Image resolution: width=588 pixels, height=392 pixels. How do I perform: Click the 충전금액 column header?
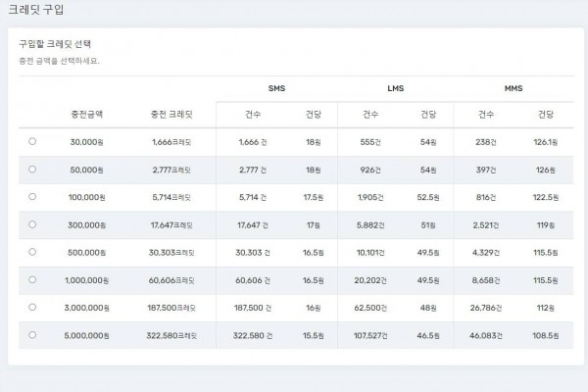coord(87,114)
